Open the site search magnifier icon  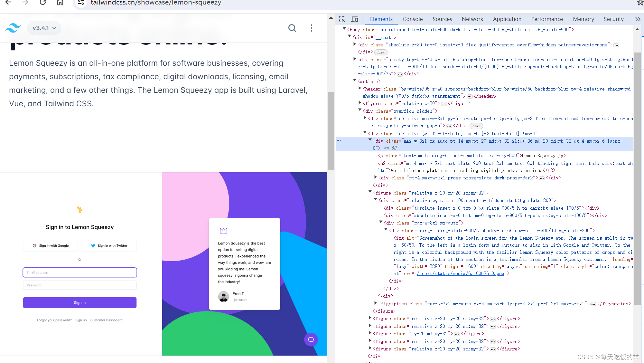pos(292,28)
